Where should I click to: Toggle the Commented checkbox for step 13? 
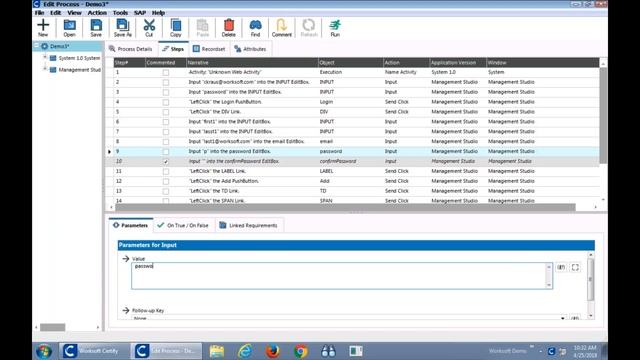tap(166, 191)
